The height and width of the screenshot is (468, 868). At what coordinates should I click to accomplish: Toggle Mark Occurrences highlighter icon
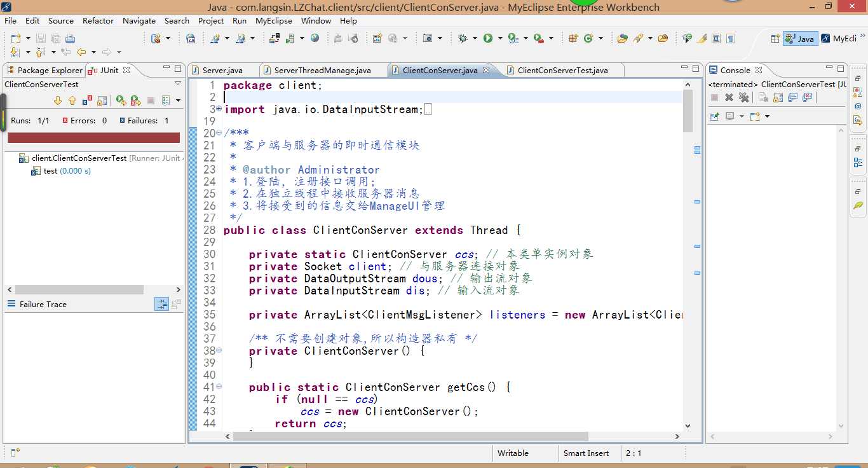702,38
